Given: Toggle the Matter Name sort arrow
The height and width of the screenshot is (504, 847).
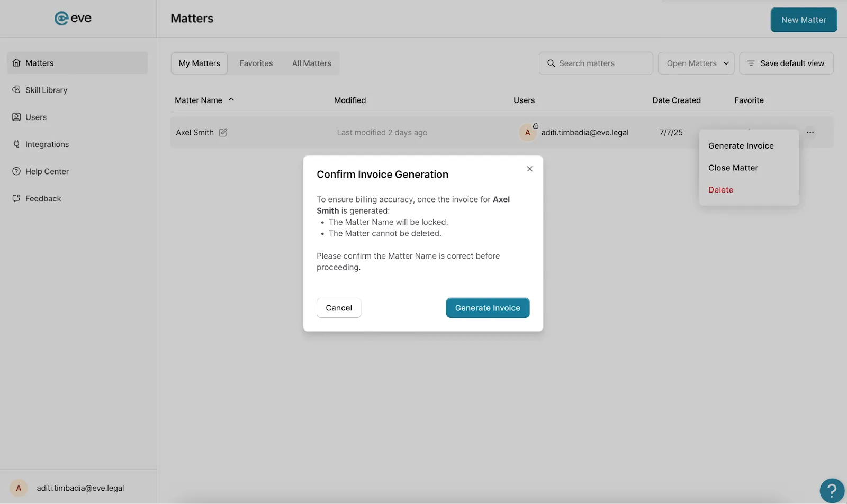Looking at the screenshot, I should tap(231, 99).
